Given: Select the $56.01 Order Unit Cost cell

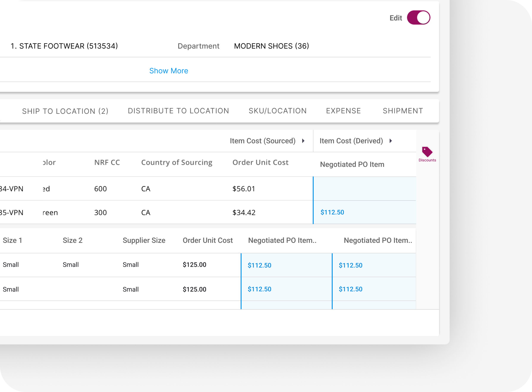Looking at the screenshot, I should 244,189.
